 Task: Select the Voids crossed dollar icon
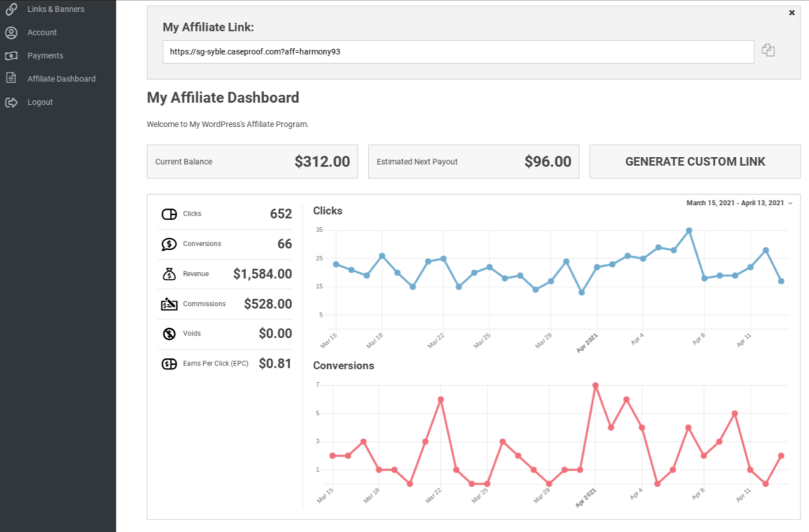pyautogui.click(x=170, y=333)
